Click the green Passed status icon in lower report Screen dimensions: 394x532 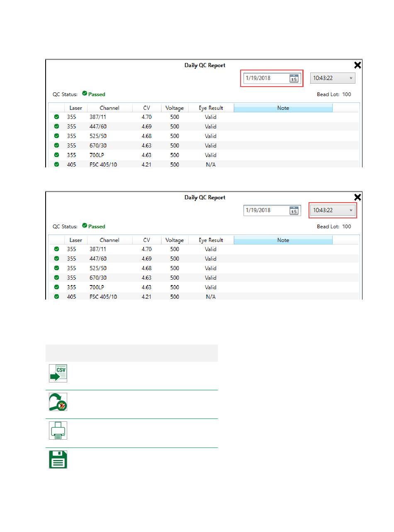point(85,226)
